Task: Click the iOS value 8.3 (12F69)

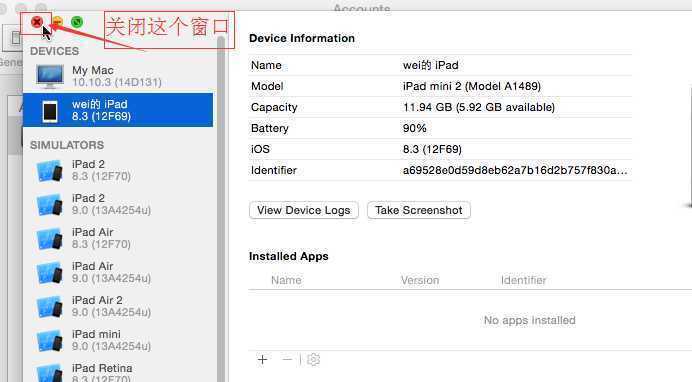Action: coord(432,149)
